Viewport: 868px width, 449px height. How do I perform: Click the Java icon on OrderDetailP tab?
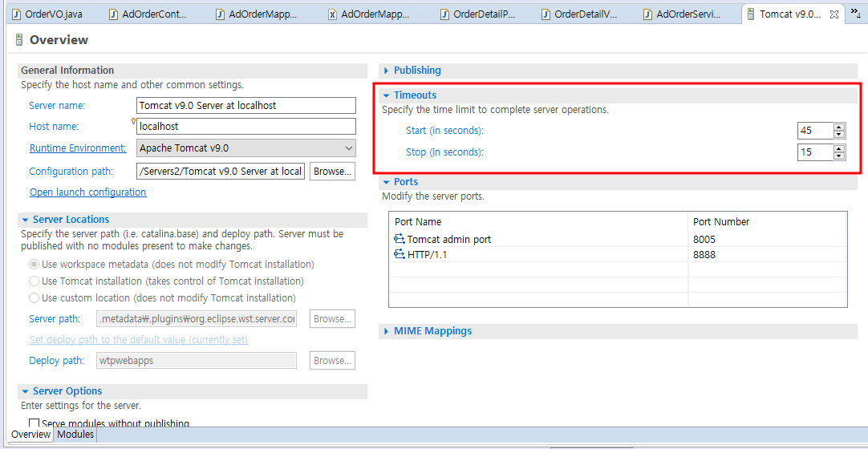point(444,14)
